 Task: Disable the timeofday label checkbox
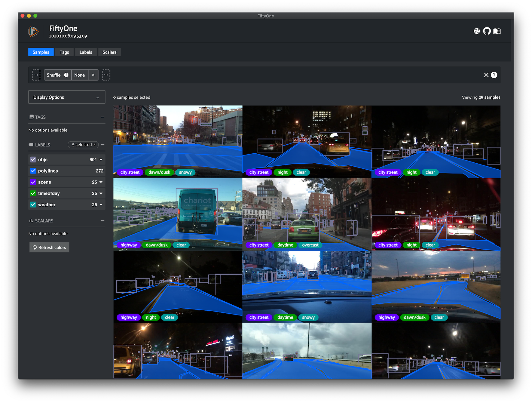point(33,193)
